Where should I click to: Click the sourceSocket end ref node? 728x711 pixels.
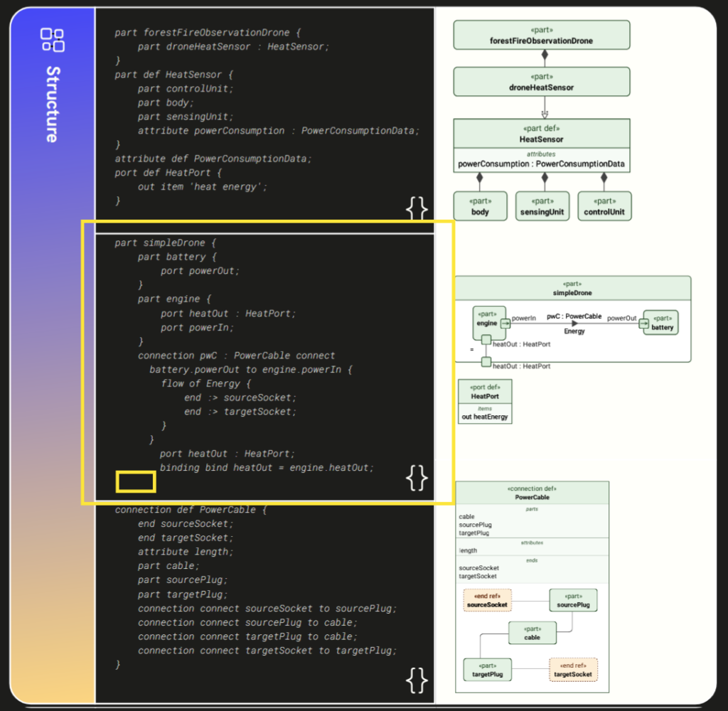pos(487,600)
